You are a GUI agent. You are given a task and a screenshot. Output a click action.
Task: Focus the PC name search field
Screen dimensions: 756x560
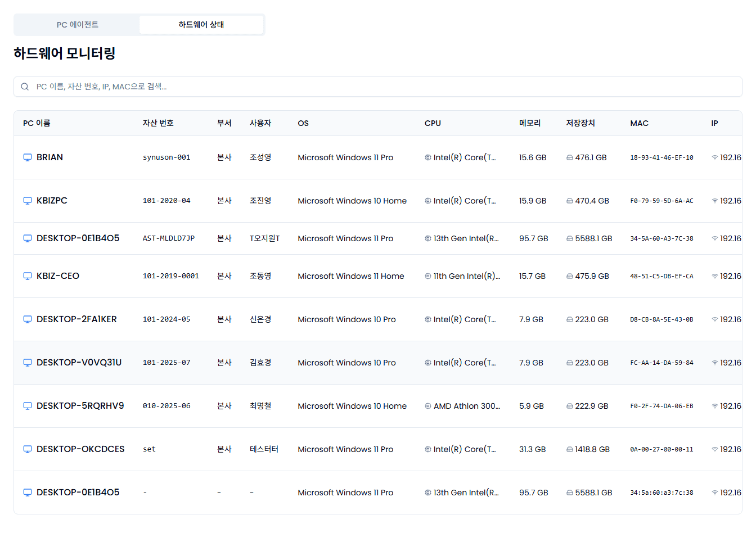pos(382,87)
